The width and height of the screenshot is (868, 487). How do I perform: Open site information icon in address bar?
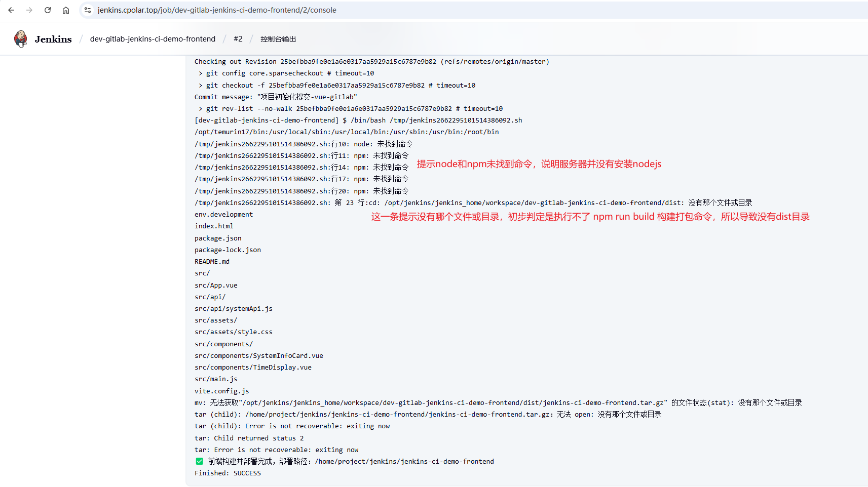coord(88,10)
